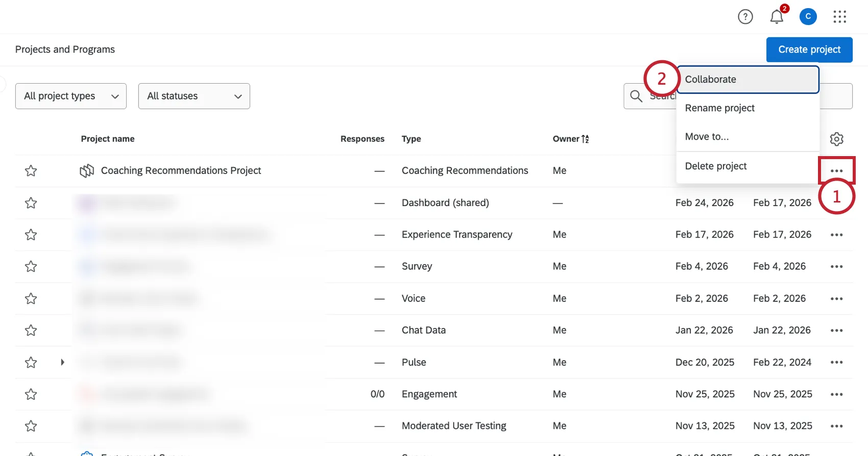Viewport: 868px width, 456px height.
Task: Click the search magnifier icon
Action: point(636,96)
